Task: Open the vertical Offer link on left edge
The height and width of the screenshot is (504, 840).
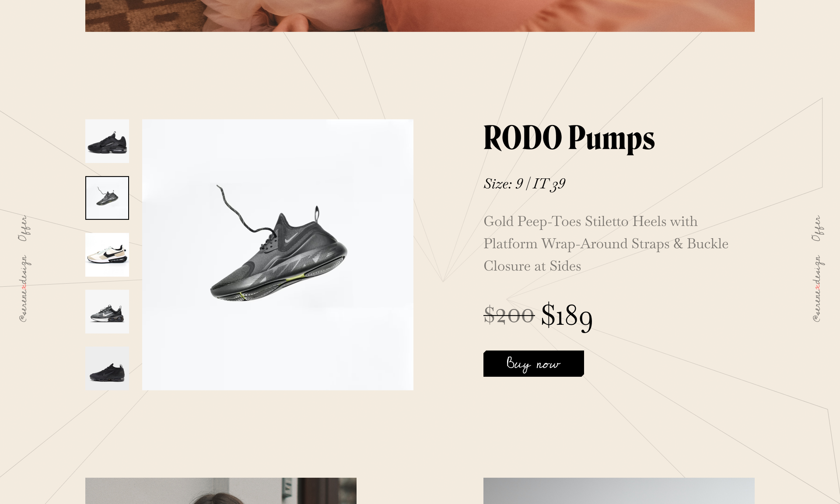Action: point(23,228)
